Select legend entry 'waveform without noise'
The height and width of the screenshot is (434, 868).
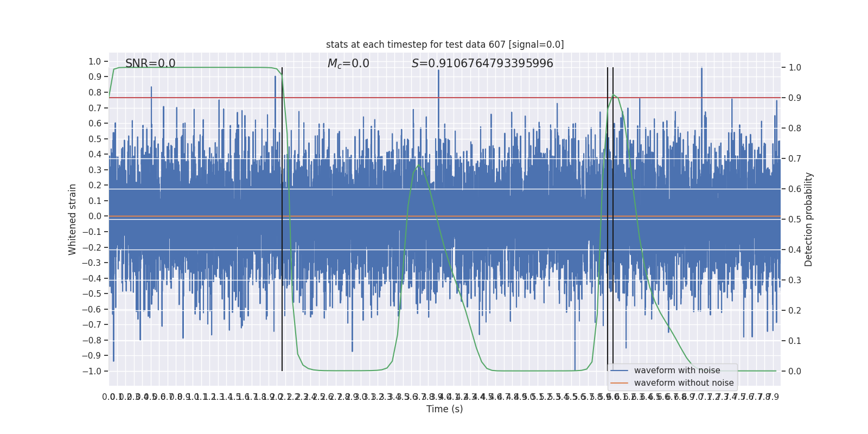(x=684, y=383)
